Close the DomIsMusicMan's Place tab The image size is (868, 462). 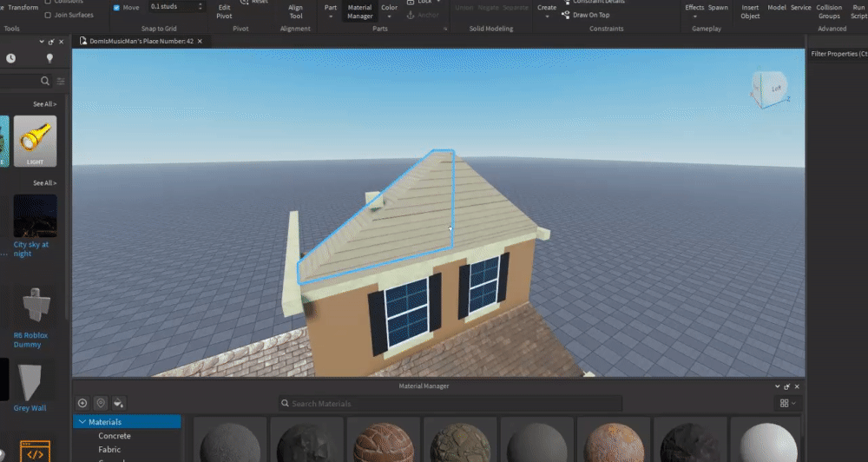click(200, 41)
